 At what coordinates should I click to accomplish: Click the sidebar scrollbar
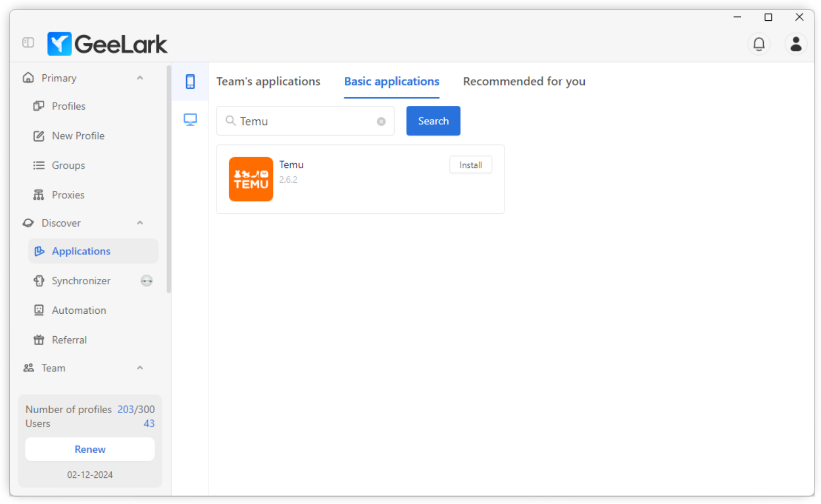(169, 179)
